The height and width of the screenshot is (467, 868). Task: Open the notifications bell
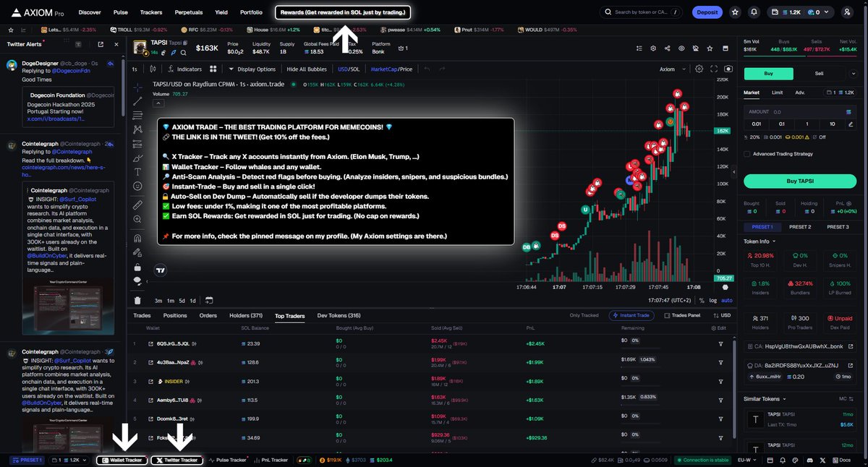(x=754, y=12)
